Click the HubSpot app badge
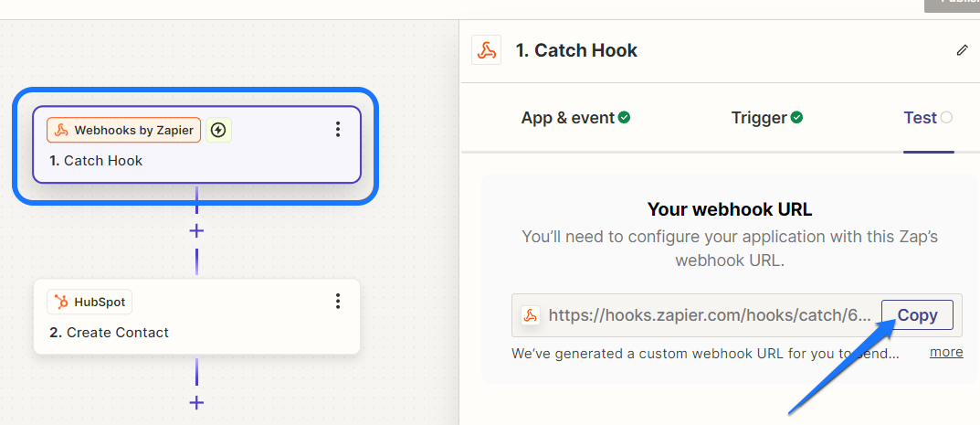Image resolution: width=980 pixels, height=425 pixels. [90, 302]
